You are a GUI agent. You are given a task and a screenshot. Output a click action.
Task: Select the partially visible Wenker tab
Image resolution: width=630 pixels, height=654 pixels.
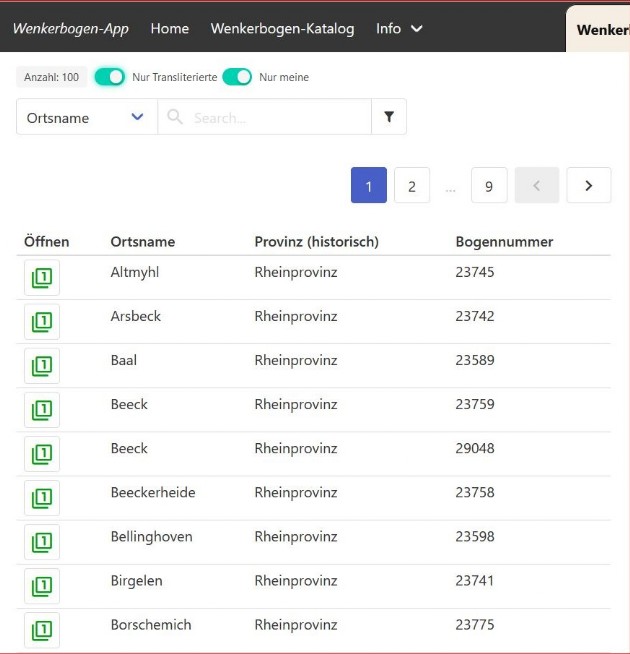click(x=598, y=29)
